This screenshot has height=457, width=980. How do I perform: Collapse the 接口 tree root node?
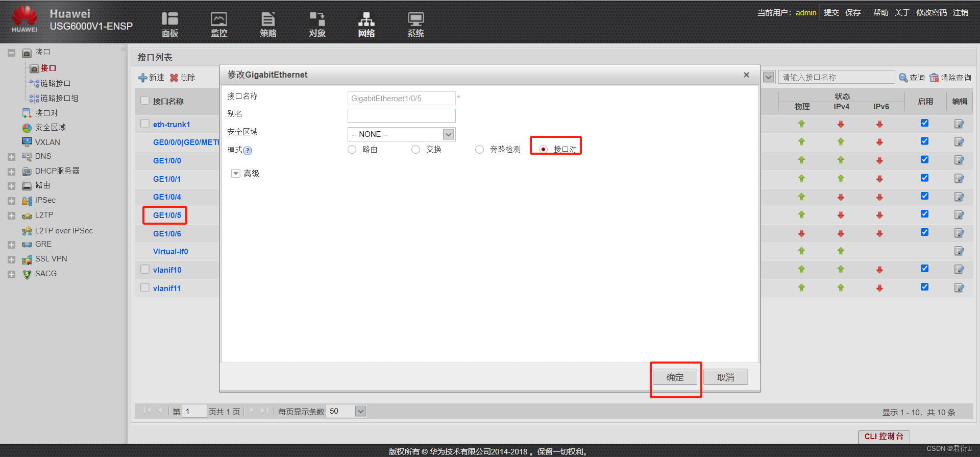pyautogui.click(x=11, y=53)
